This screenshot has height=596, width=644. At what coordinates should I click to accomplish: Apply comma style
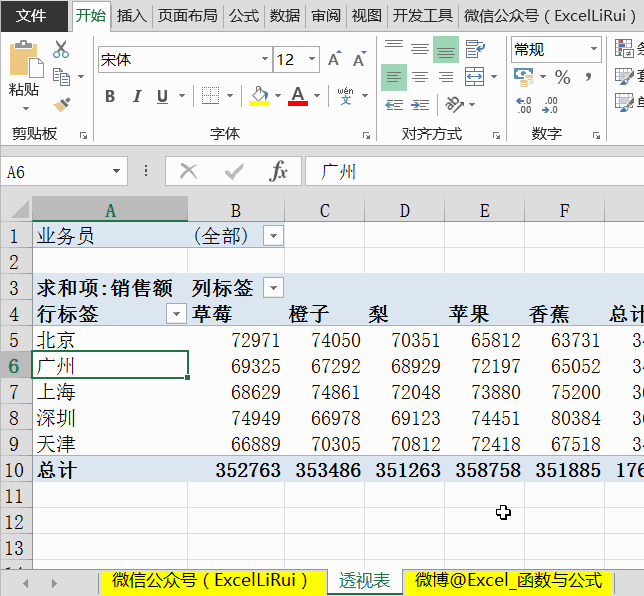click(589, 77)
